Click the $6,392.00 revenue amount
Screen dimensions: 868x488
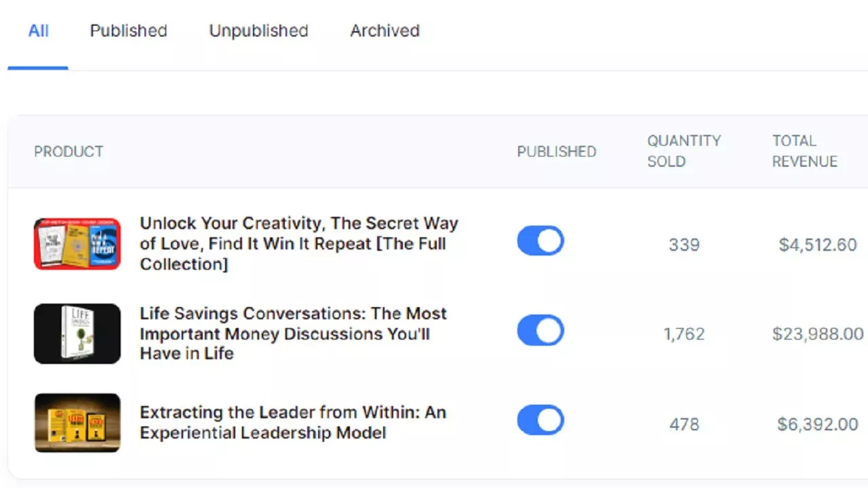pos(817,424)
